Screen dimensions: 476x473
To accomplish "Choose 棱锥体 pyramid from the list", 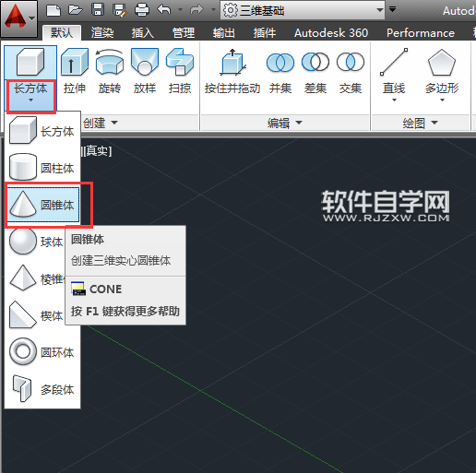I will point(36,278).
